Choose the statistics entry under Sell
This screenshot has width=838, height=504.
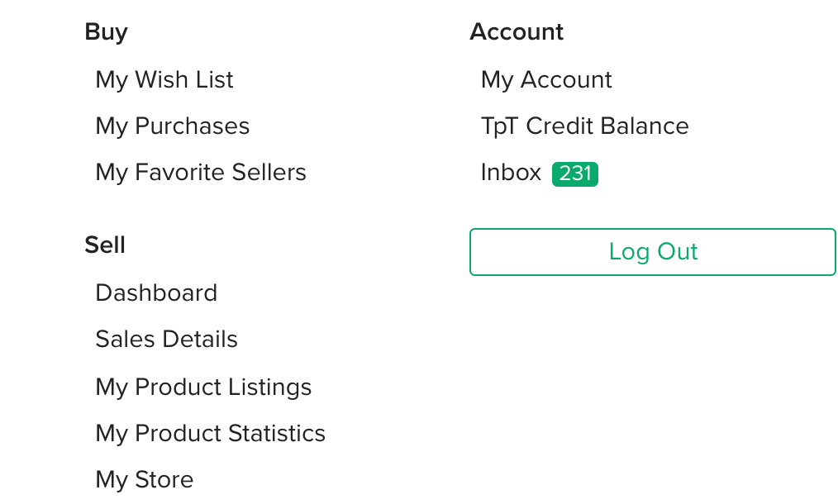click(210, 433)
